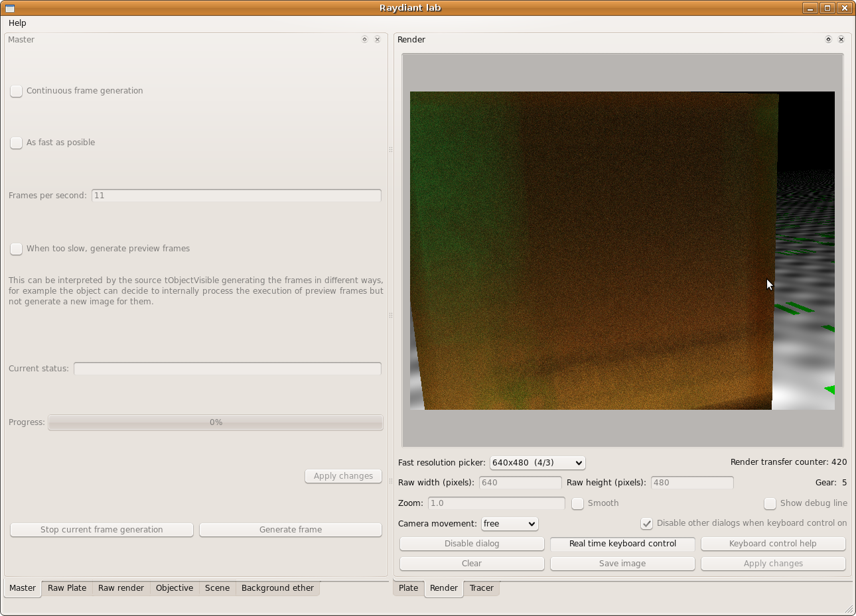
Task: Enable Show debug line checkbox
Action: pos(770,503)
